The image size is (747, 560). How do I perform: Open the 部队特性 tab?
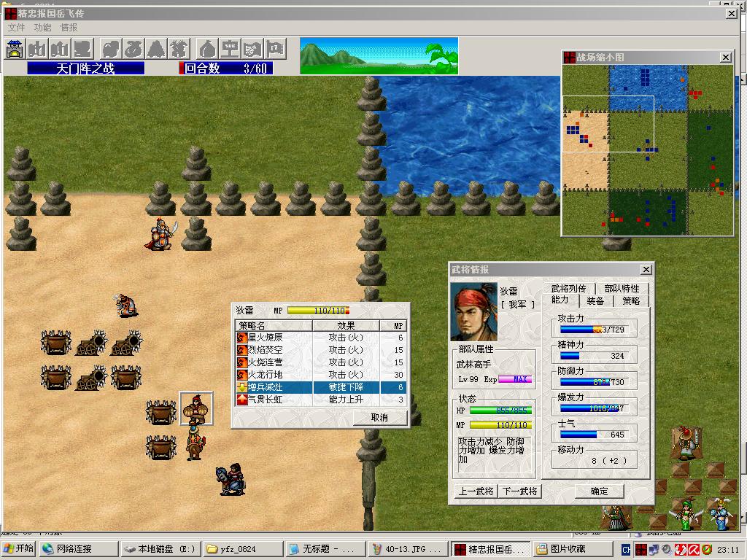(x=622, y=288)
